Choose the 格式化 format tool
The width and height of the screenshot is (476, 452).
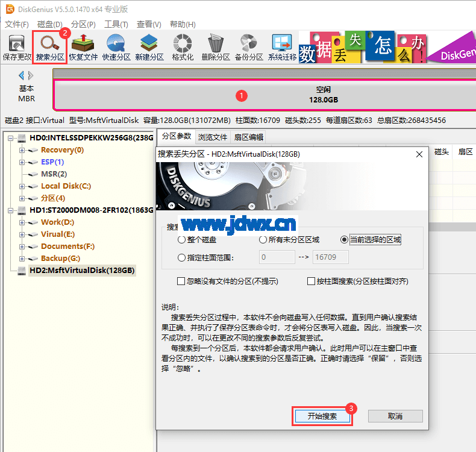tap(183, 48)
